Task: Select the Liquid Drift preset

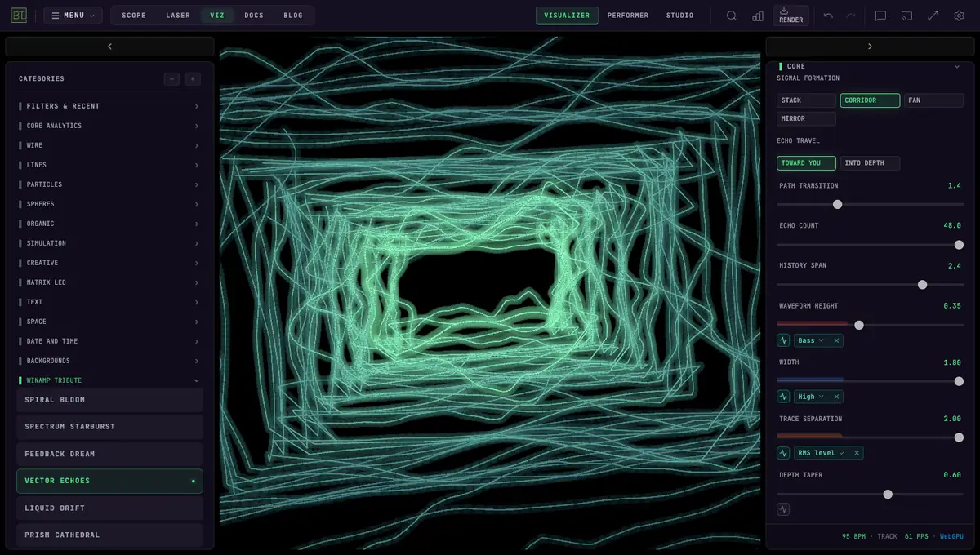Action: (x=109, y=508)
